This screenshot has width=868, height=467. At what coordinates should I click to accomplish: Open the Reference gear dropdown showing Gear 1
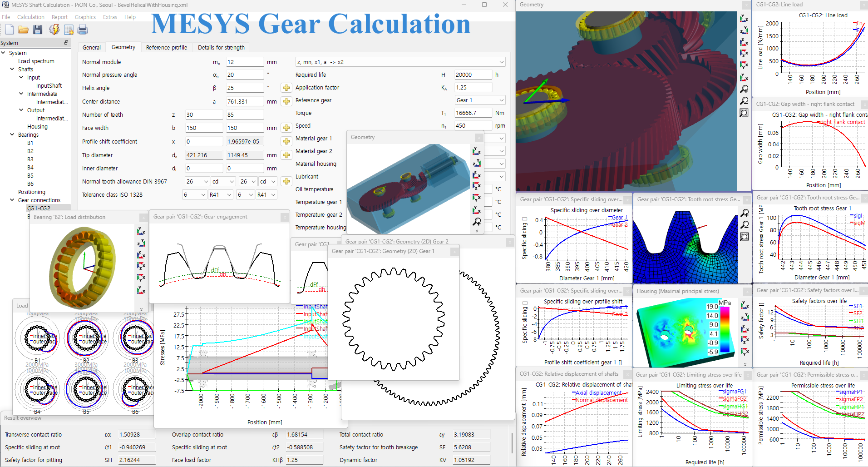[x=480, y=100]
